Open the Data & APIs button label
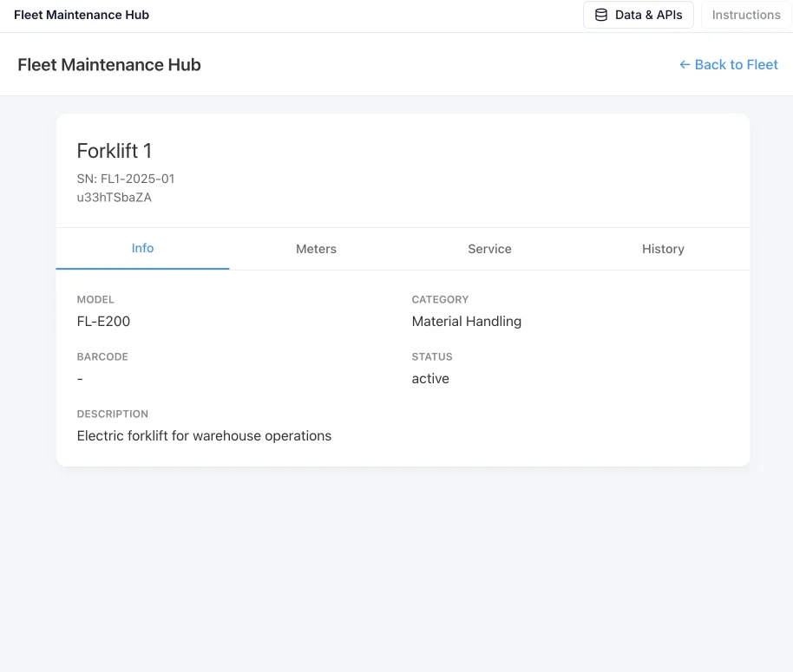This screenshot has height=672, width=793. (649, 15)
